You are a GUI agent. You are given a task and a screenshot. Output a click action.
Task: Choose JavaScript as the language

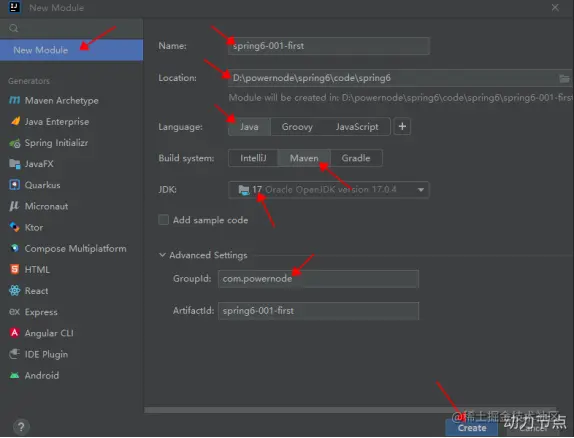tap(357, 127)
